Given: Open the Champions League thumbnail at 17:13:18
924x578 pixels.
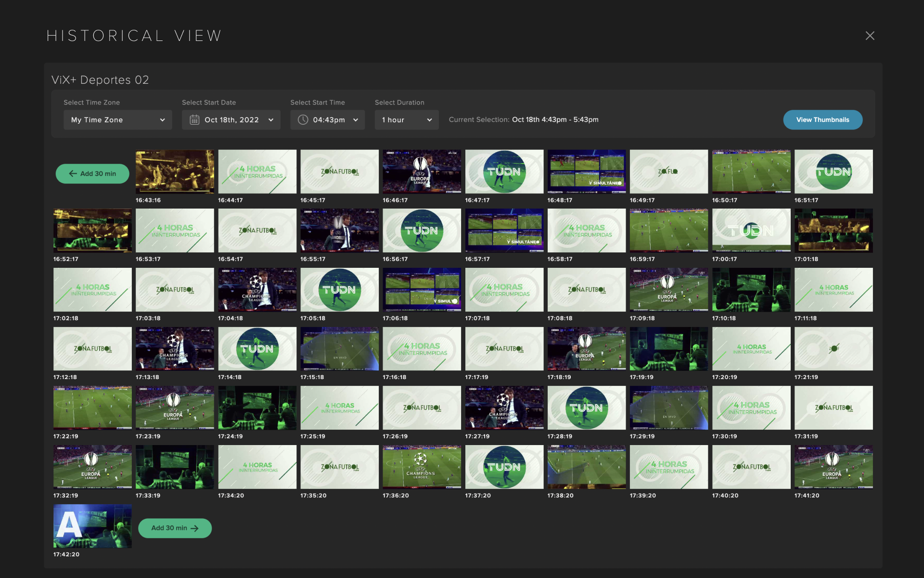Looking at the screenshot, I should point(175,349).
